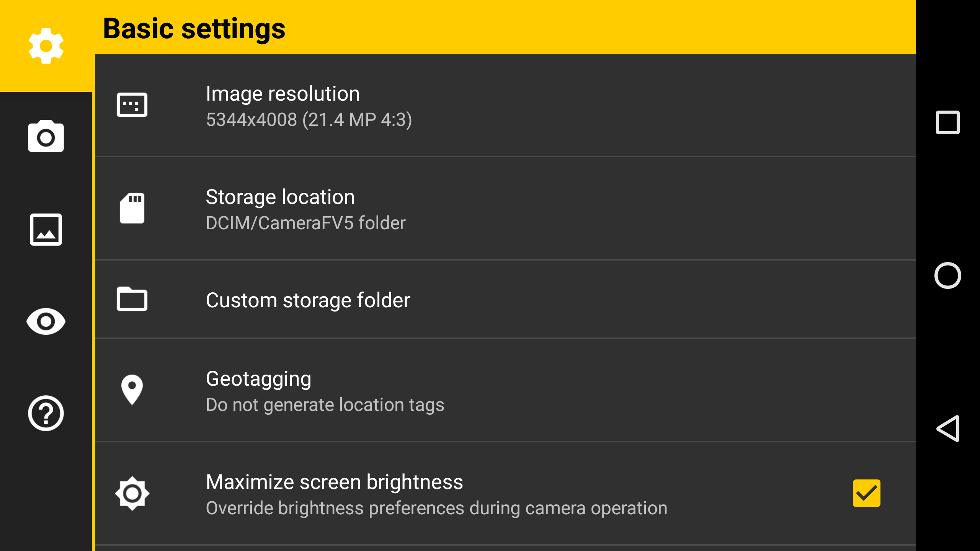The width and height of the screenshot is (980, 551).
Task: Click the custom storage folder icon
Action: pos(132,299)
